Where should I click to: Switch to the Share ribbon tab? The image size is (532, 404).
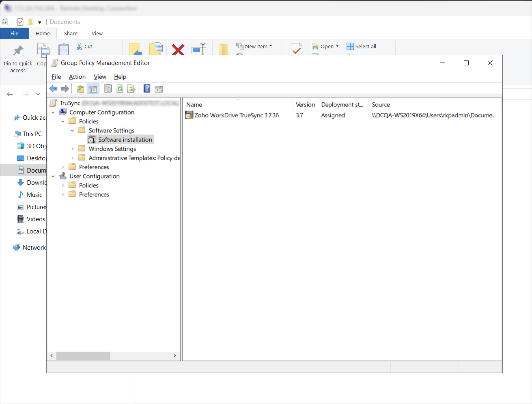70,33
